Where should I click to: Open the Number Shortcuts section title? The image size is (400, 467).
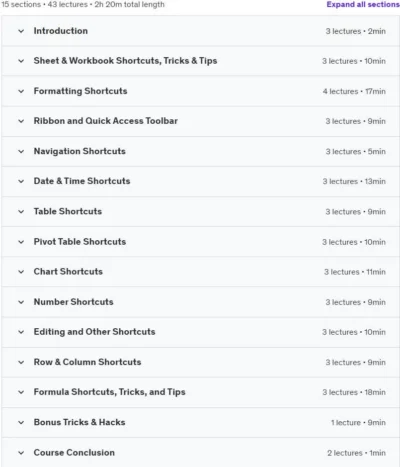(73, 302)
